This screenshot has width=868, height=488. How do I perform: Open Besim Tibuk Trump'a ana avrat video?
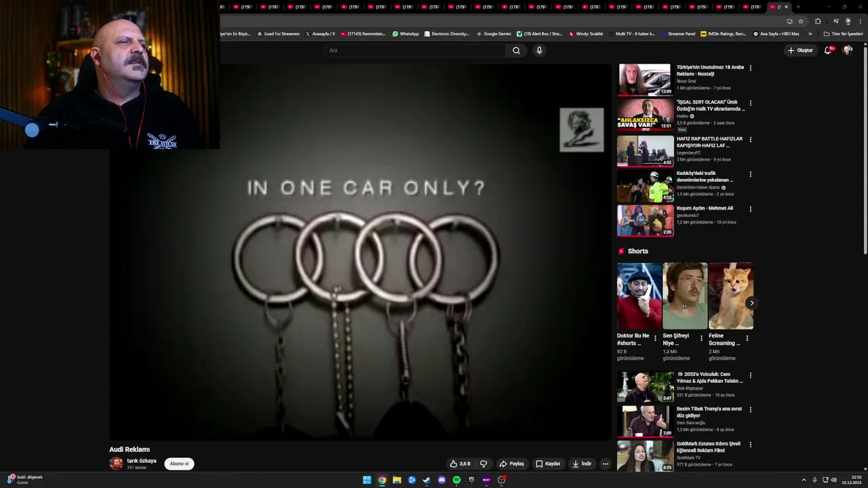(x=644, y=421)
